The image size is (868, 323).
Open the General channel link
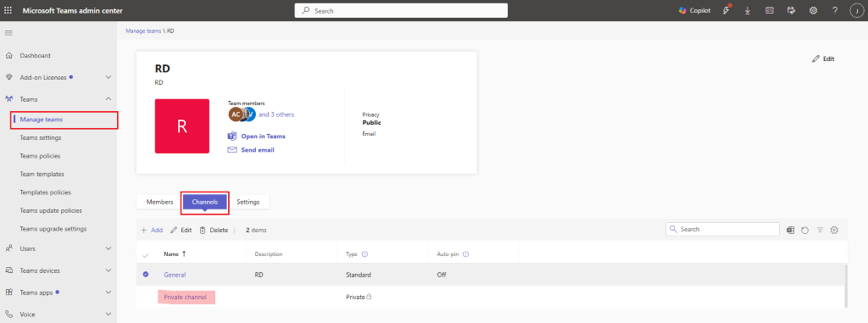click(x=175, y=275)
